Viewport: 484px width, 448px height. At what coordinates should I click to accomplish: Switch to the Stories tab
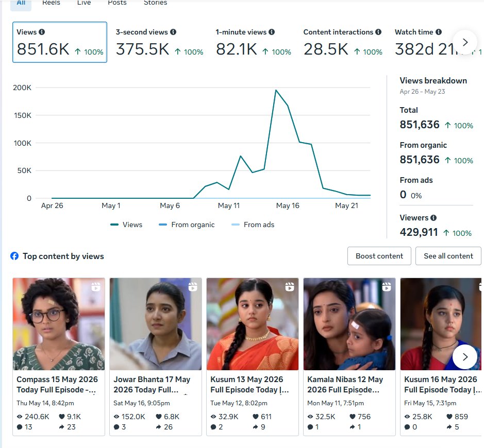[x=155, y=3]
